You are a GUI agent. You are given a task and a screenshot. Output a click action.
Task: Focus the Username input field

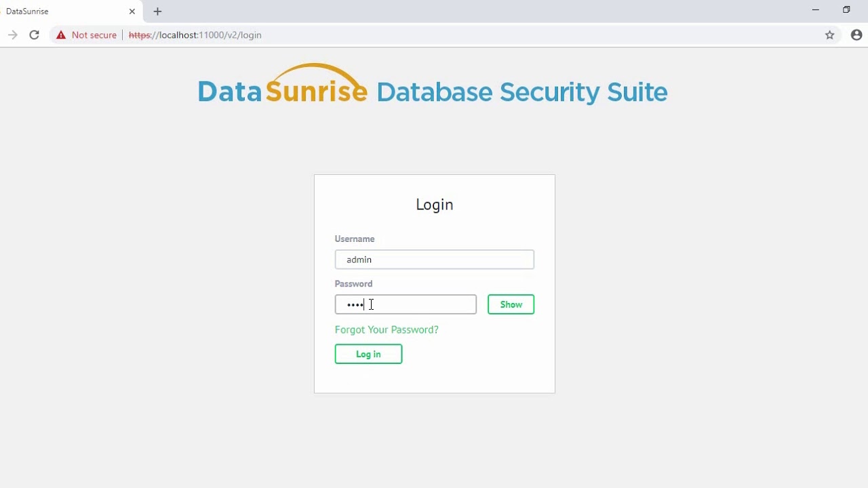pos(434,260)
